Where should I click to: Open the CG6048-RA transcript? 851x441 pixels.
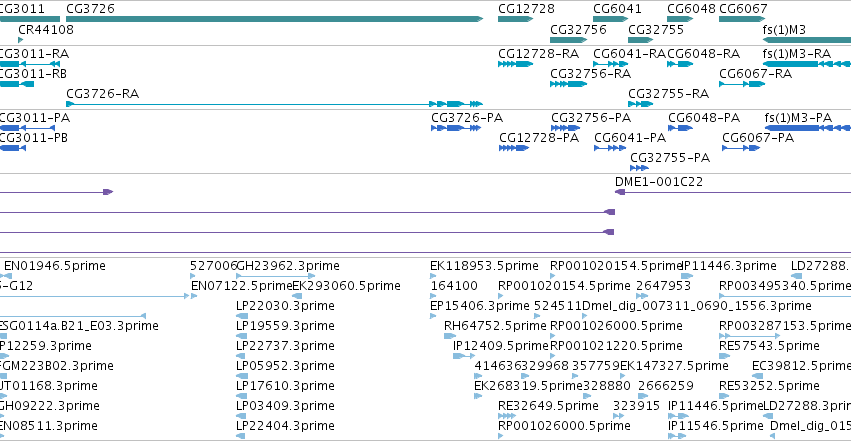click(x=680, y=64)
